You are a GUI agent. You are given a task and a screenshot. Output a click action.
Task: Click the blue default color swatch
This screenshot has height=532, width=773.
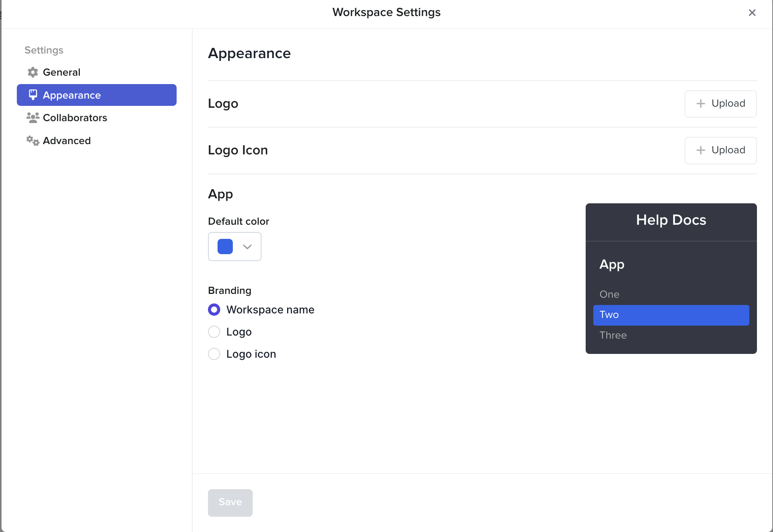click(225, 247)
